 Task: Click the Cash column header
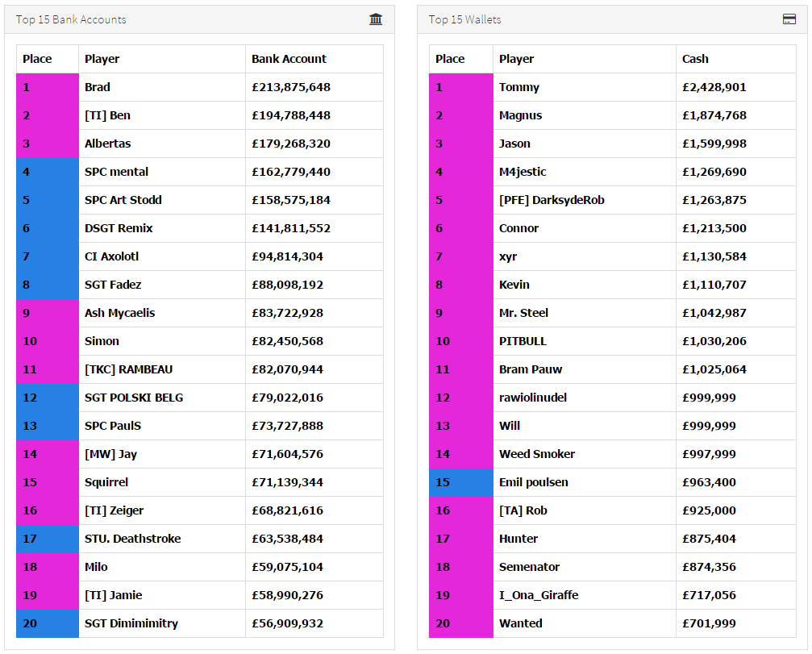pyautogui.click(x=695, y=59)
